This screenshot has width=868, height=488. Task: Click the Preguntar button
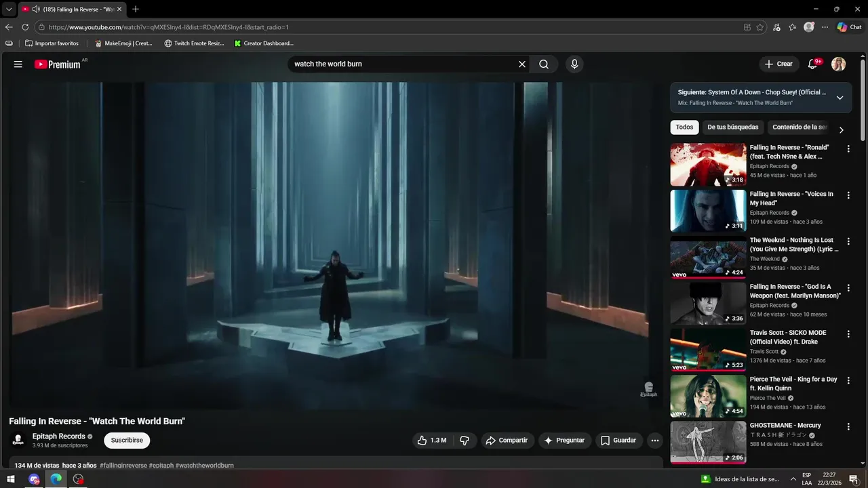pos(564,441)
